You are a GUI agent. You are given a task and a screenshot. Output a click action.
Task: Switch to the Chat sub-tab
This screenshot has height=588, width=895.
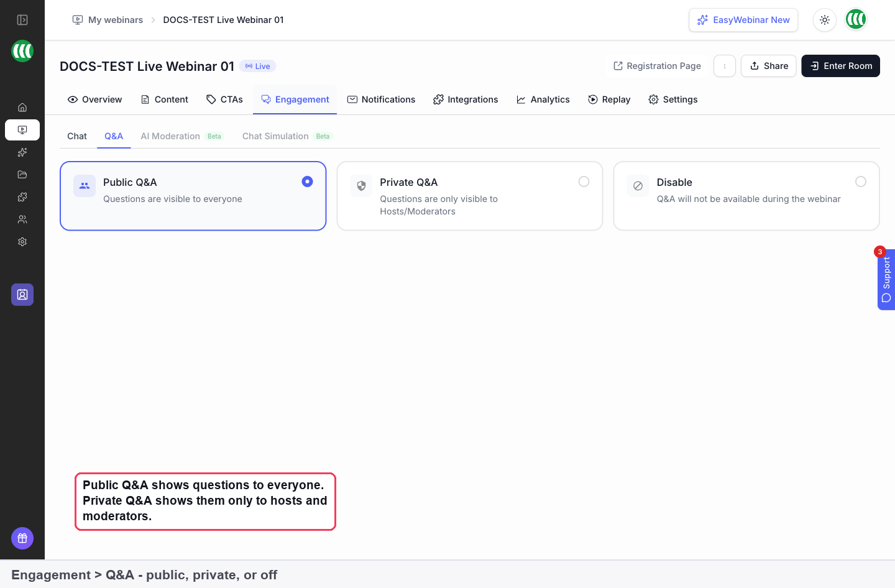[77, 136]
